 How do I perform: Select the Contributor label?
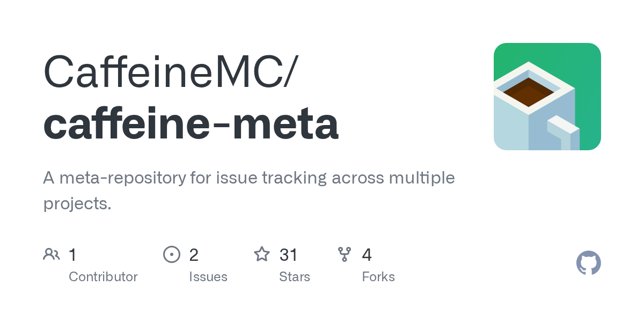coord(103,277)
